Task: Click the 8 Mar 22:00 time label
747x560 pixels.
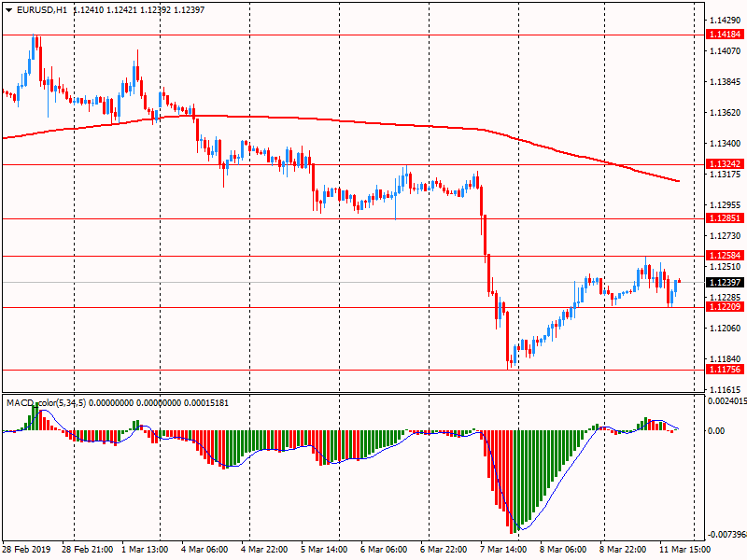Action: coord(623,549)
